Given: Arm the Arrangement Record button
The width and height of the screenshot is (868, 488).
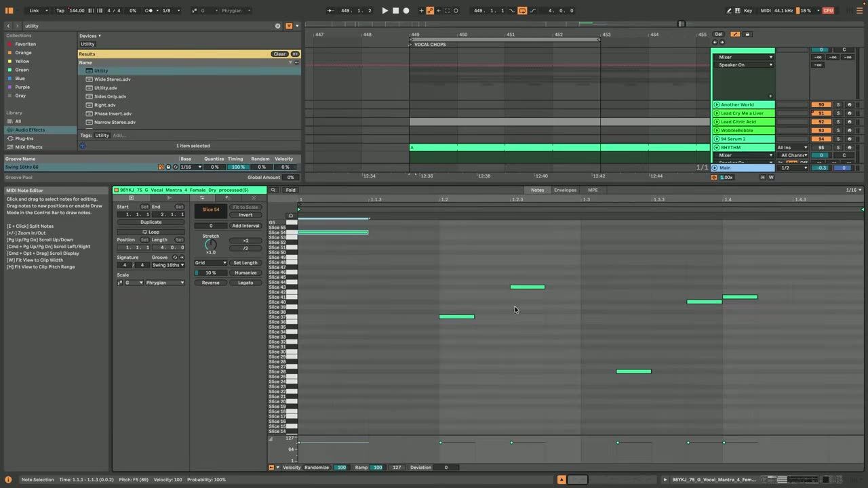Looking at the screenshot, I should (x=406, y=10).
